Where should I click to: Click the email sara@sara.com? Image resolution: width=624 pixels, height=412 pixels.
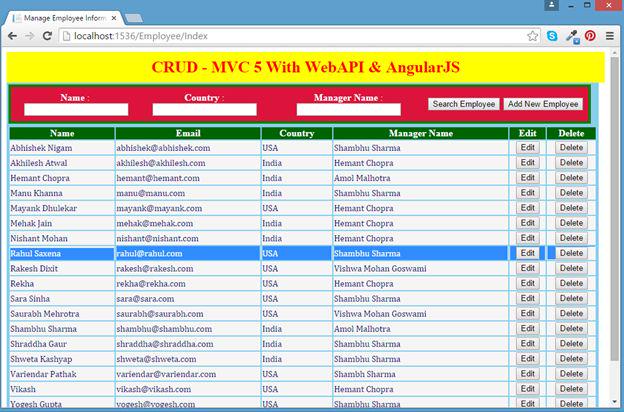click(145, 299)
